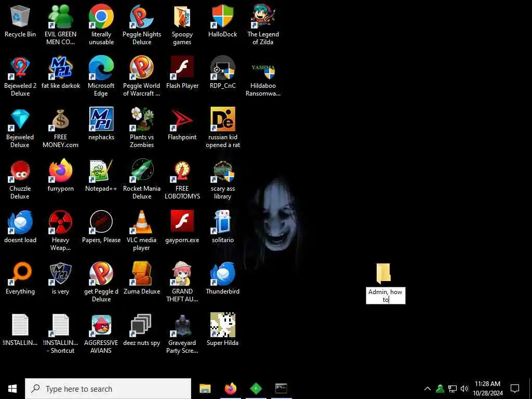This screenshot has width=532, height=399.
Task: Open the network status tray icon
Action: click(453, 389)
